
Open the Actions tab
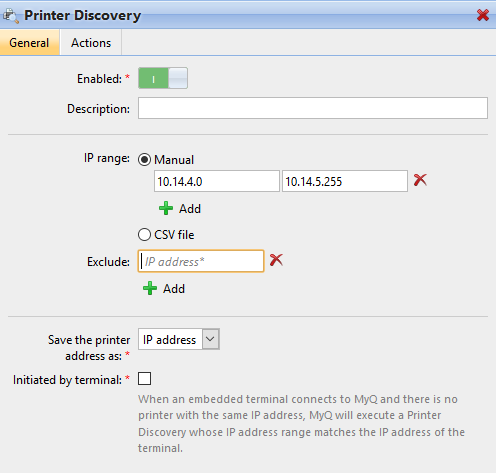(91, 43)
